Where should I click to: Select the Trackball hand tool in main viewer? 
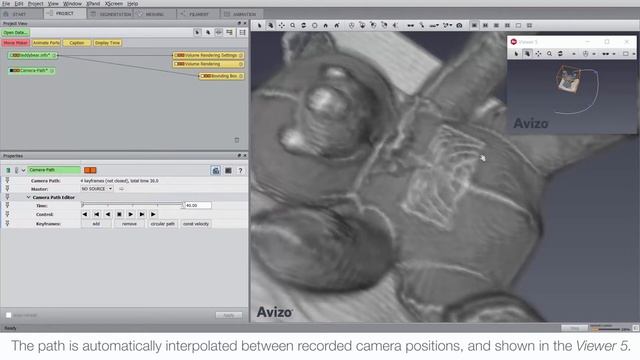[x=271, y=25]
